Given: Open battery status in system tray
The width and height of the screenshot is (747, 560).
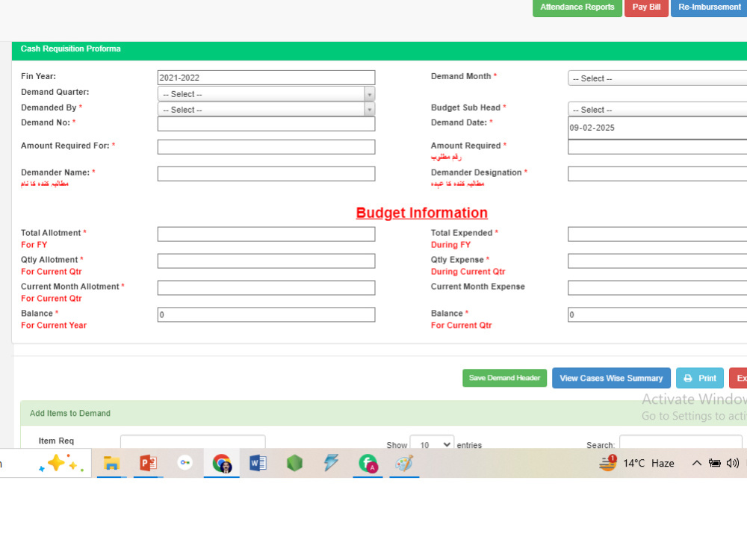Looking at the screenshot, I should 714,463.
